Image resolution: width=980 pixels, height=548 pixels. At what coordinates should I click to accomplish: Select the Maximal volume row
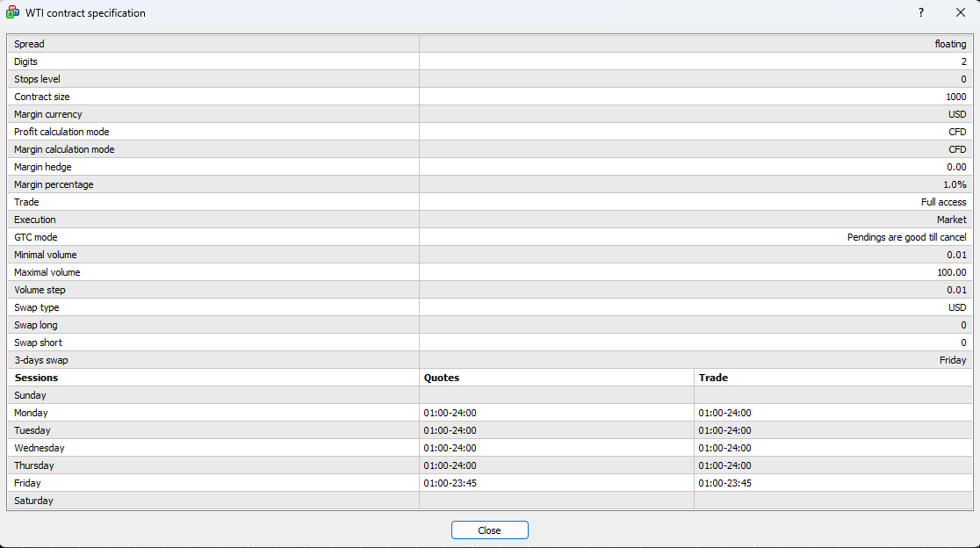tap(47, 272)
